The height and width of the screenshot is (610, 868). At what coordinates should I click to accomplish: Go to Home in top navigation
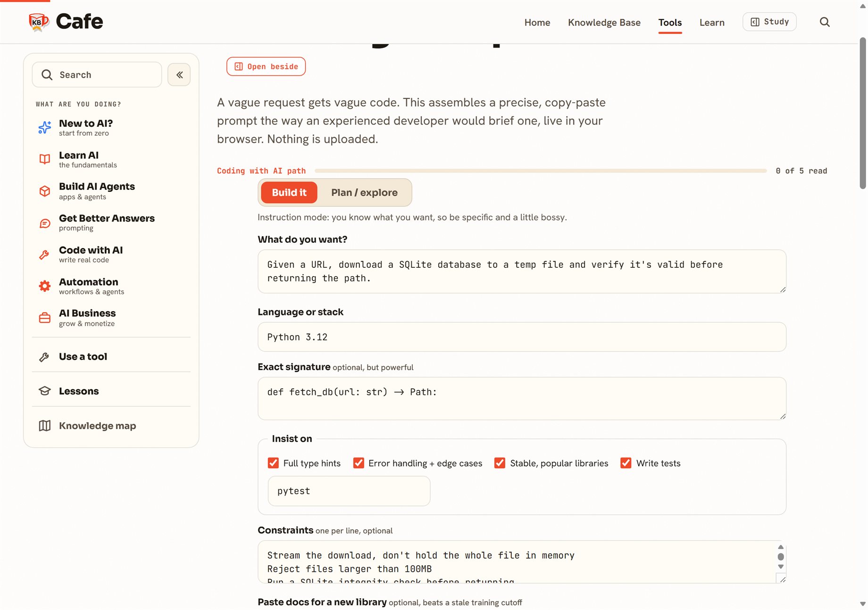point(537,22)
